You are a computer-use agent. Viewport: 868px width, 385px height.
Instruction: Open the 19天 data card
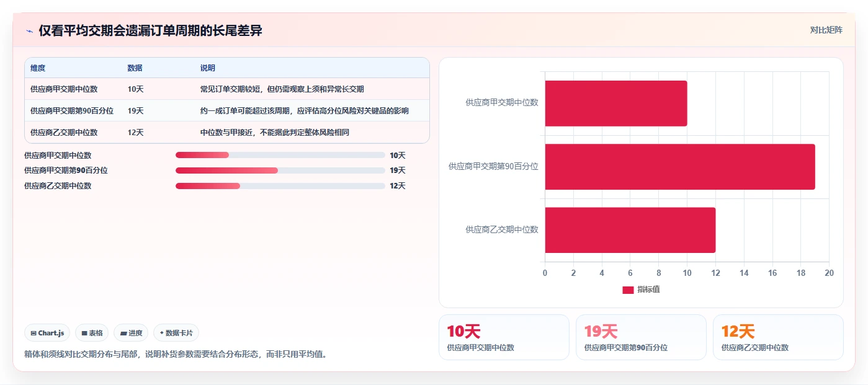[641, 337]
